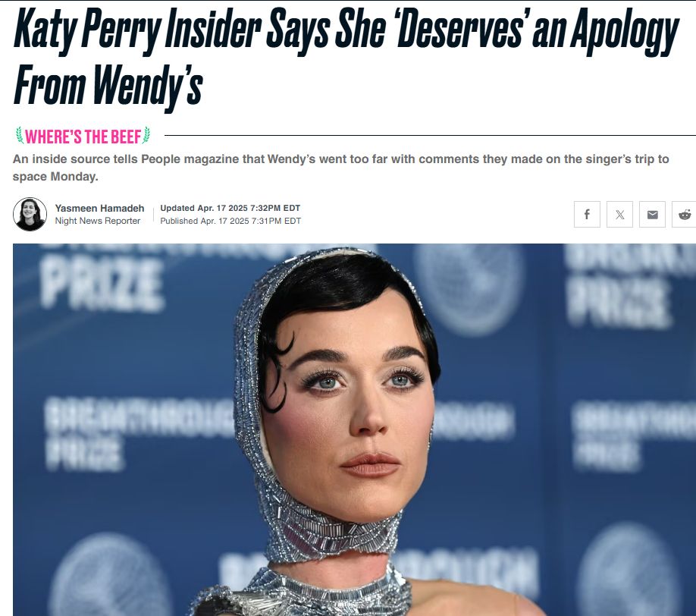Open the WHERE'S THE BEEF section tag
This screenshot has width=696, height=616.
click(x=83, y=137)
